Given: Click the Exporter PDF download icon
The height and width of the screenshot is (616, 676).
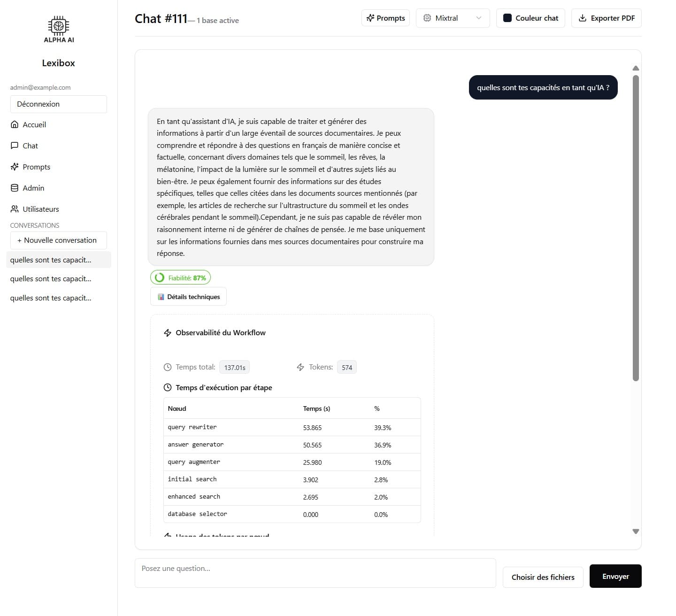Looking at the screenshot, I should (583, 18).
